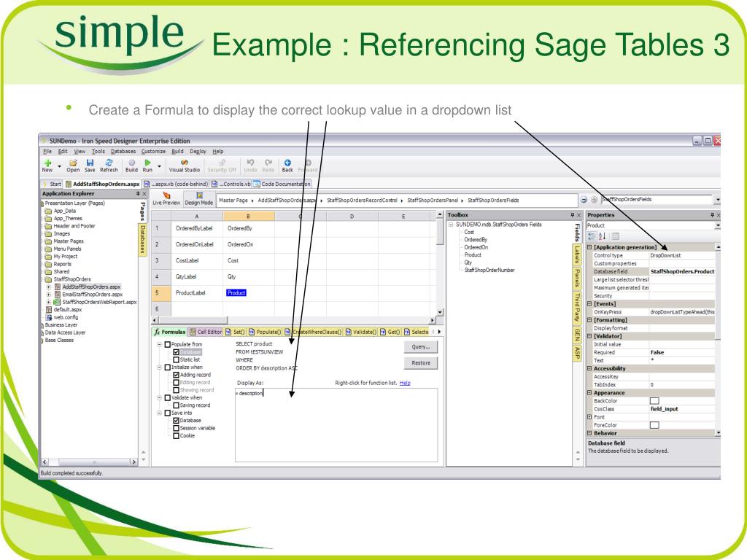
Task: Expand the Font property node
Action: coord(589,416)
